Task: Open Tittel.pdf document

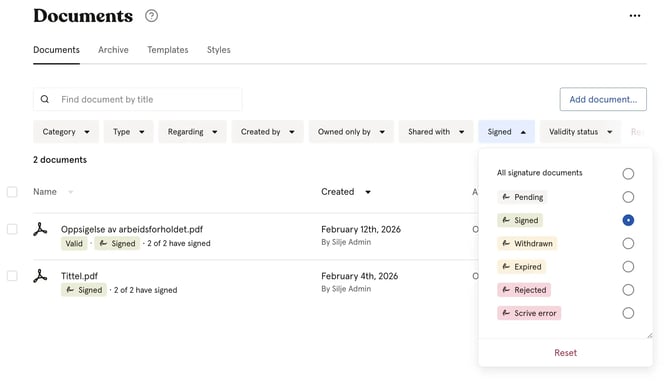Action: click(x=79, y=276)
